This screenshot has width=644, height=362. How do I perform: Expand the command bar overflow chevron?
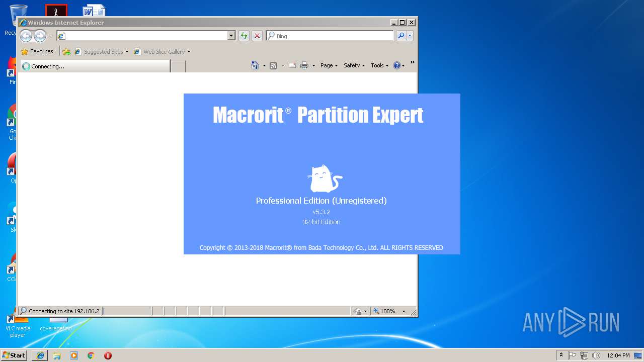coord(412,63)
